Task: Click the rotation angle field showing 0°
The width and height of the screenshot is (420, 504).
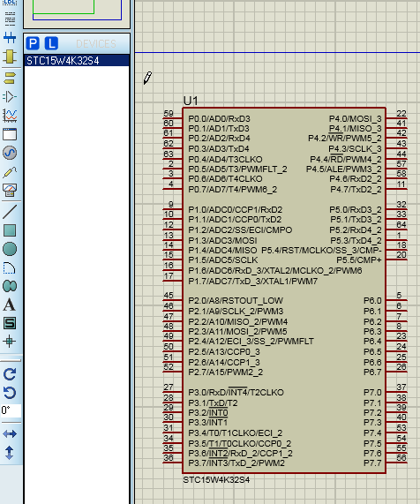Action: pos(11,410)
